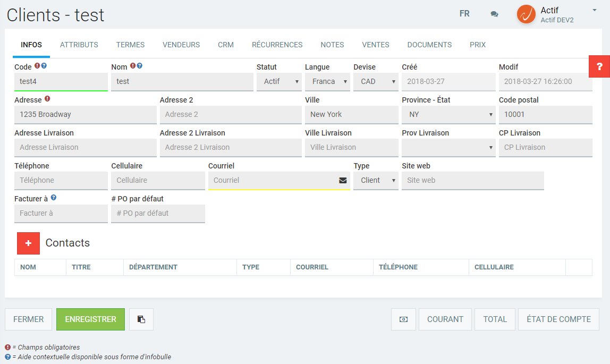The image size is (610, 364).
Task: Click into the Téléphone input field
Action: pos(61,181)
